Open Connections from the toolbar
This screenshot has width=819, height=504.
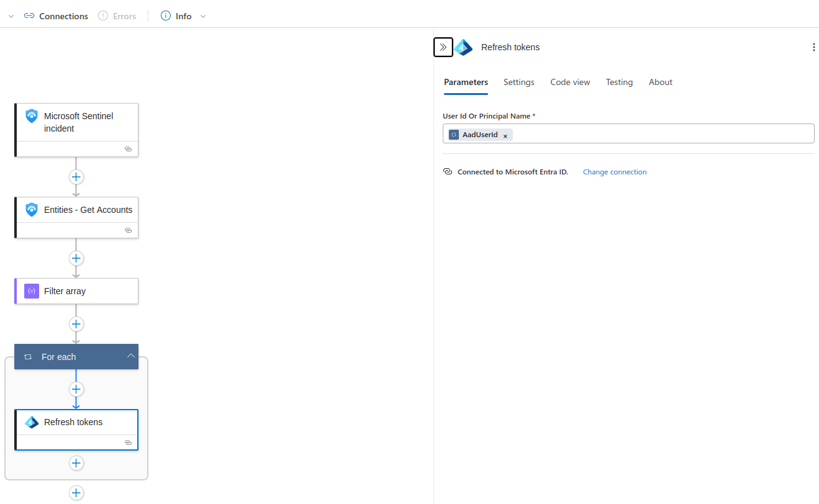click(56, 16)
